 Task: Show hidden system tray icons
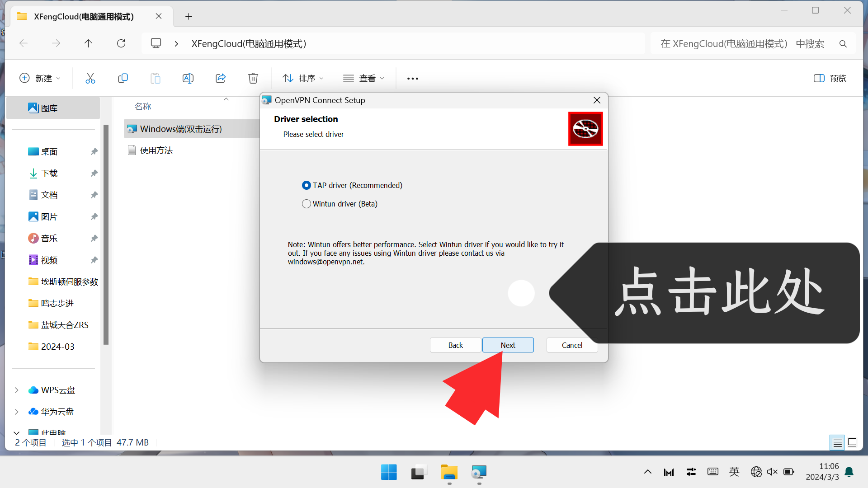tap(648, 472)
